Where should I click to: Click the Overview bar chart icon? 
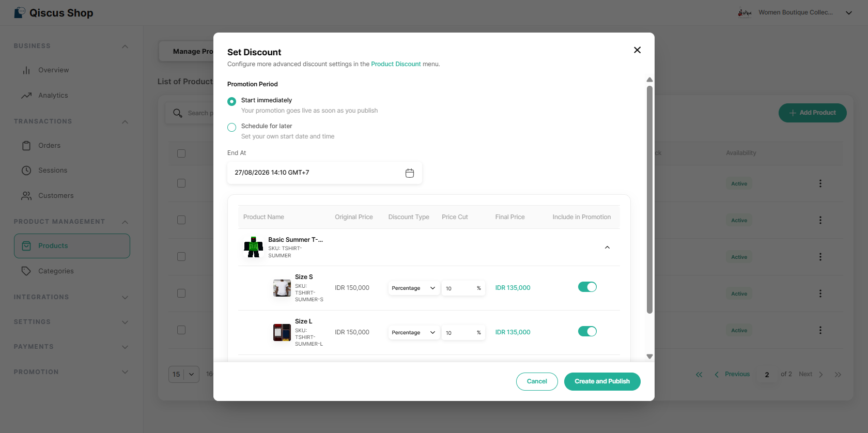(x=26, y=70)
